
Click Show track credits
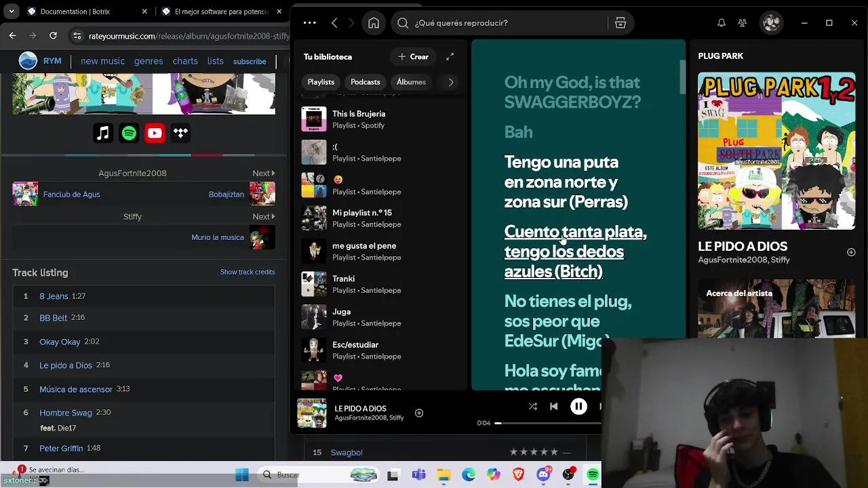[248, 272]
